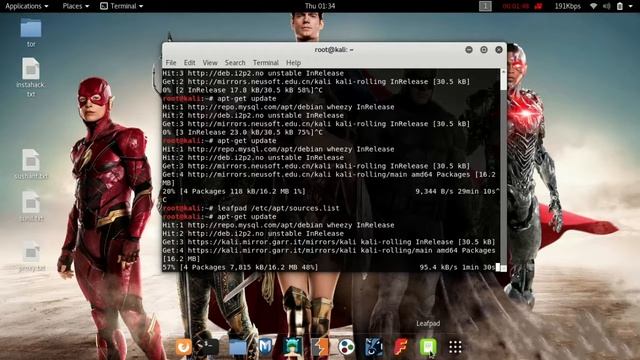Launch the Leafpad green icon in dock
Viewport: 640px width, 360px height.
[x=428, y=347]
